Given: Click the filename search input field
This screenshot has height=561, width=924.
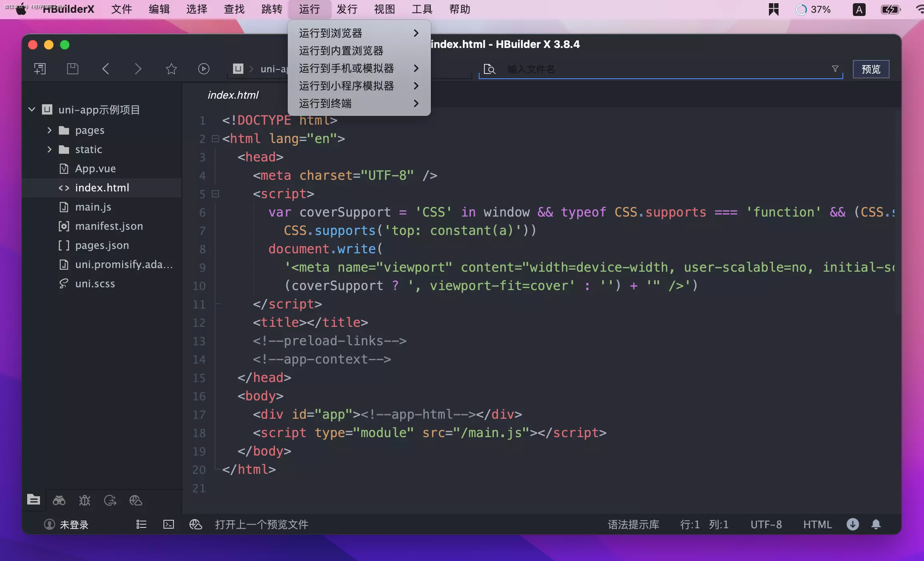Looking at the screenshot, I should coord(639,69).
